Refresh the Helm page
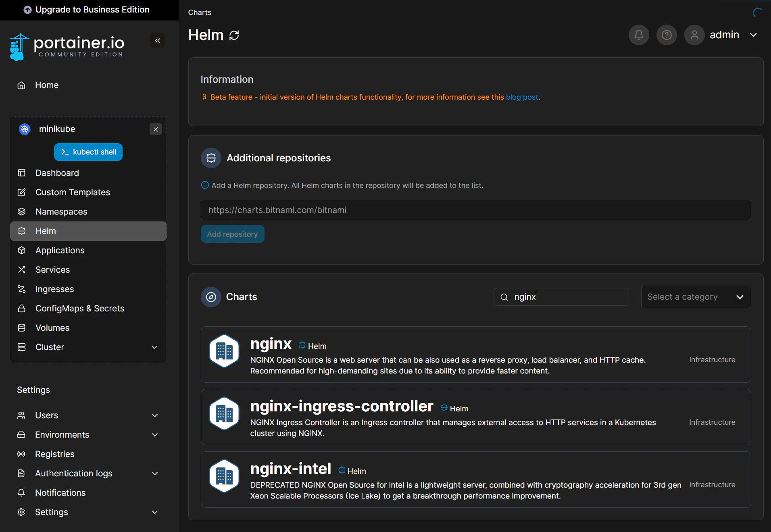 tap(234, 35)
